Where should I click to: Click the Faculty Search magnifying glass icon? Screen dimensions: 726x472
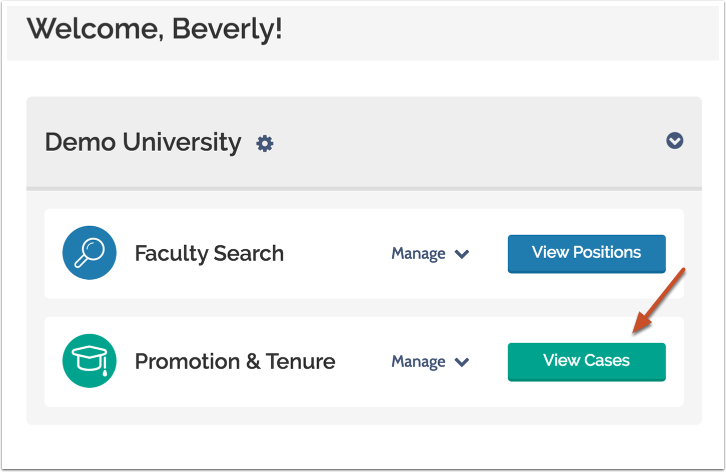coord(88,253)
